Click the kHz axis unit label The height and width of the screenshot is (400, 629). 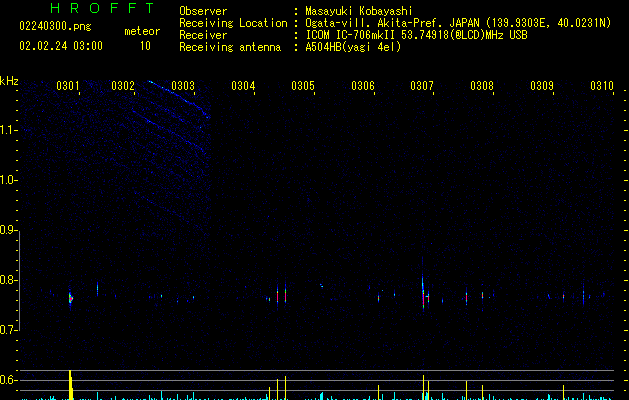9,81
